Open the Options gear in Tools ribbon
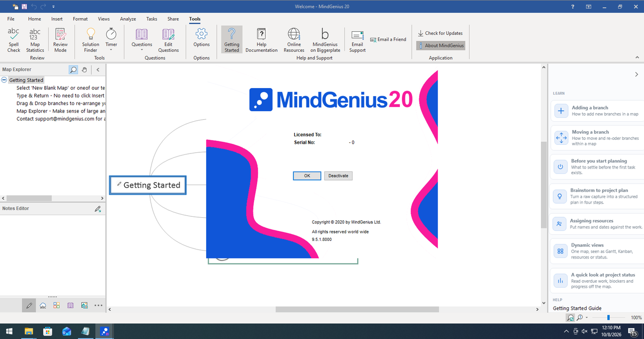The height and width of the screenshot is (339, 644). 201,38
